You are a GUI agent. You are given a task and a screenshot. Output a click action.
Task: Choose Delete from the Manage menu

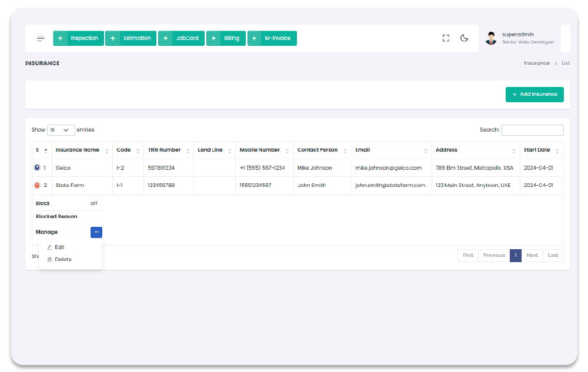click(63, 260)
